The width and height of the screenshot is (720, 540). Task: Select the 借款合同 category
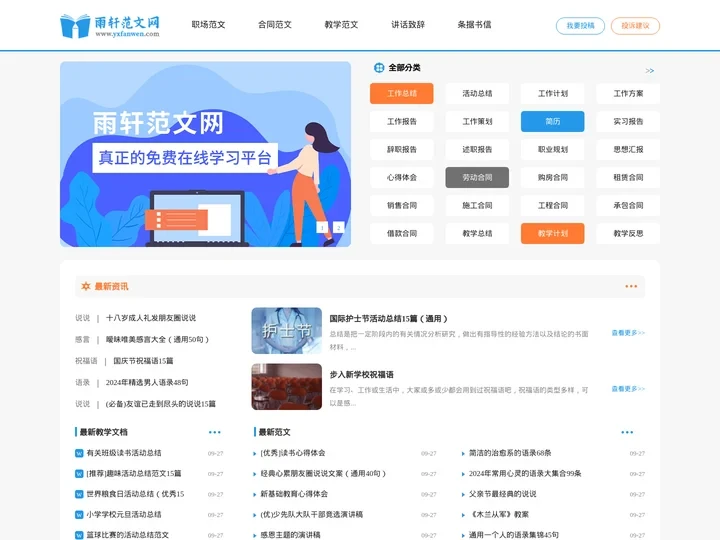coord(402,234)
